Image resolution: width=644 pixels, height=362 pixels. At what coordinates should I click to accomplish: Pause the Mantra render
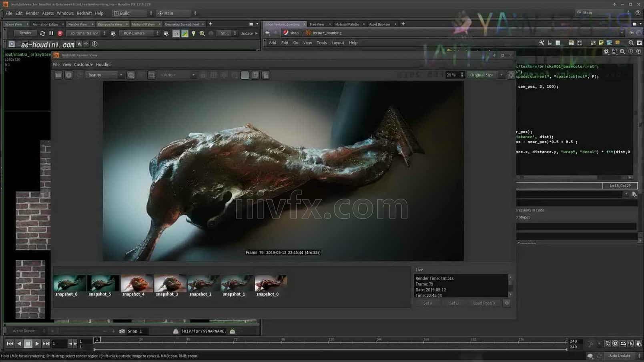[51, 33]
